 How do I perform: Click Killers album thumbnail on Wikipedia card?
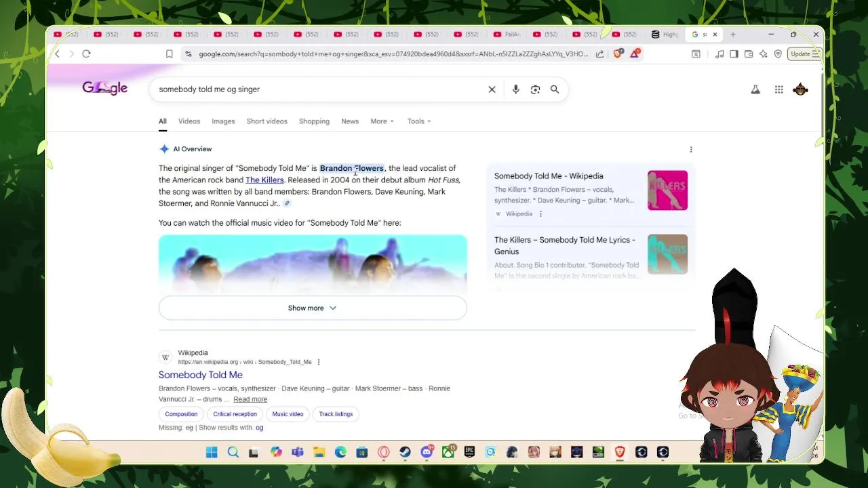pos(667,190)
